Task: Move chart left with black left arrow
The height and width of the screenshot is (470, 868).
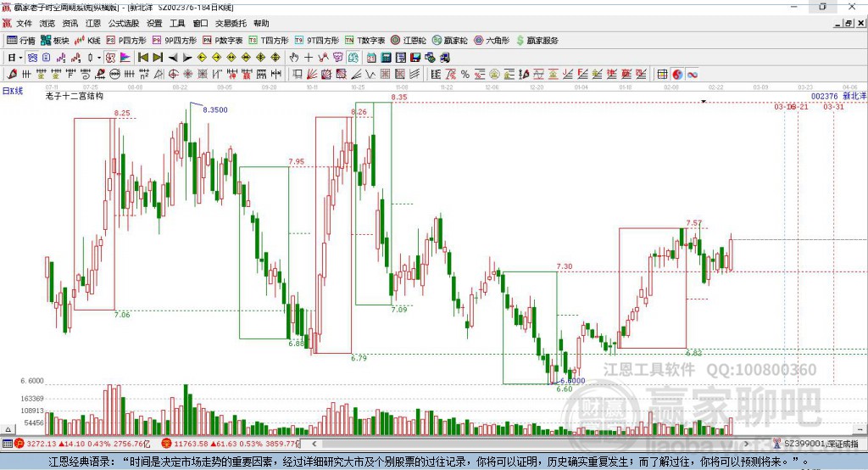Action: [x=173, y=58]
